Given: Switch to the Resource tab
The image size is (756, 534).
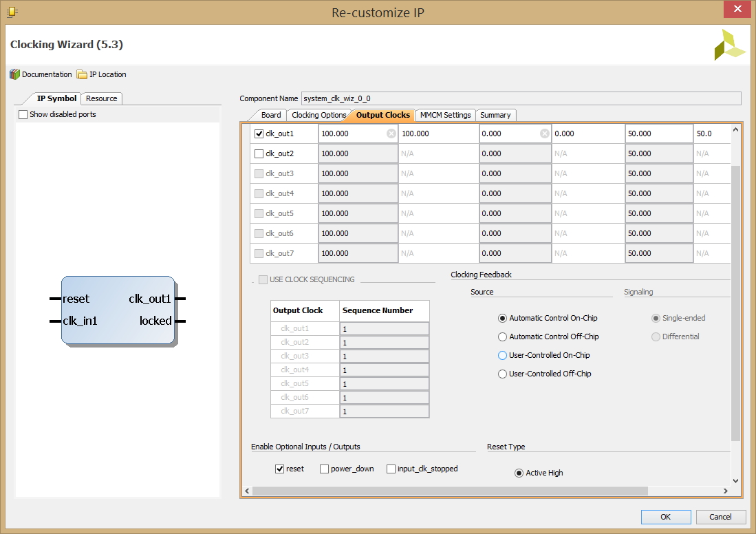Looking at the screenshot, I should pyautogui.click(x=101, y=98).
